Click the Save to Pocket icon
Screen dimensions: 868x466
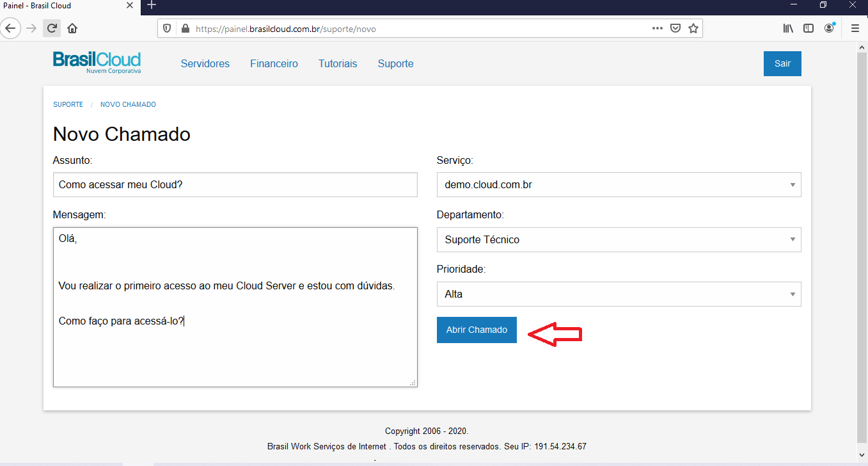[675, 29]
